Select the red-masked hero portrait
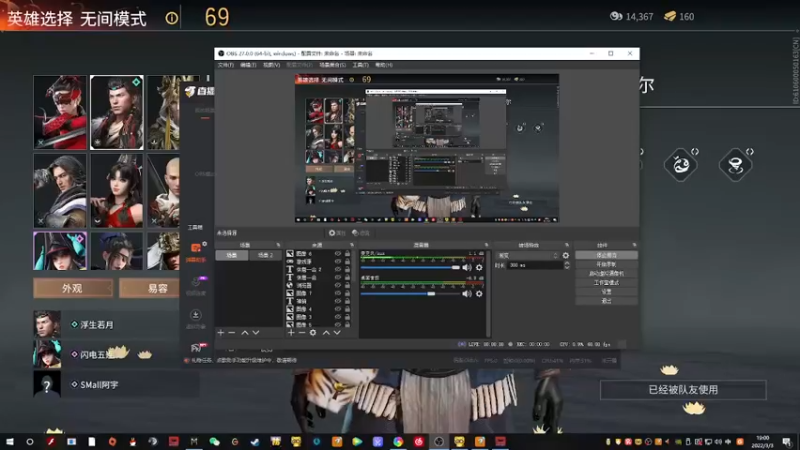The width and height of the screenshot is (800, 450). [x=60, y=112]
